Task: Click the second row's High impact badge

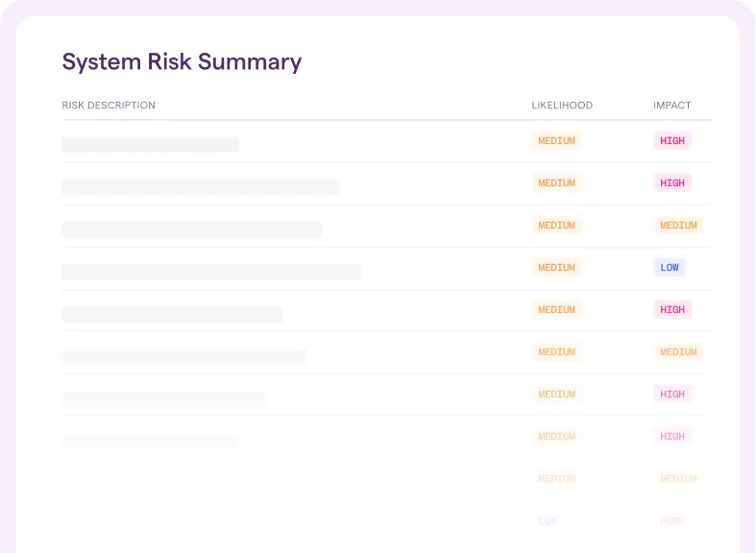Action: [x=672, y=183]
